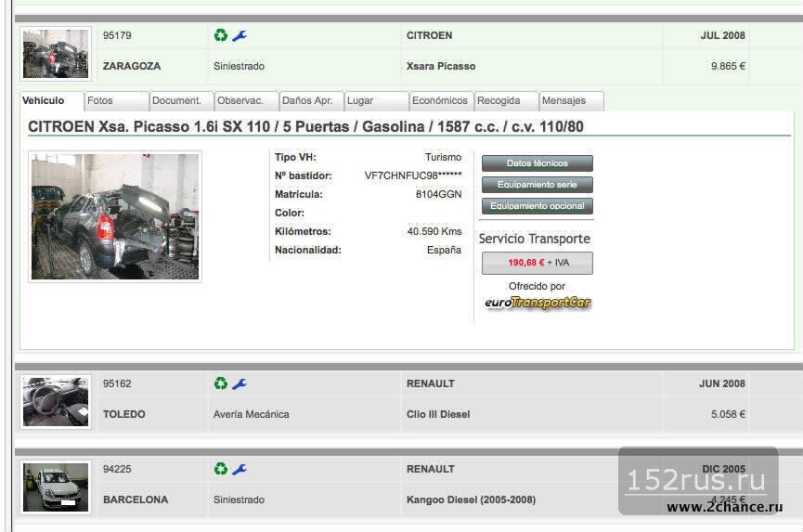
Task: Click the blue wrench icon for listing 95179
Action: (240, 35)
